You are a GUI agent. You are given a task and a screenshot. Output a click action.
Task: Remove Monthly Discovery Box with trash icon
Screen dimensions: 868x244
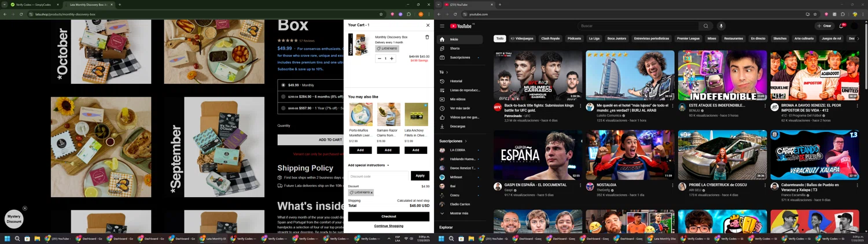pos(427,37)
